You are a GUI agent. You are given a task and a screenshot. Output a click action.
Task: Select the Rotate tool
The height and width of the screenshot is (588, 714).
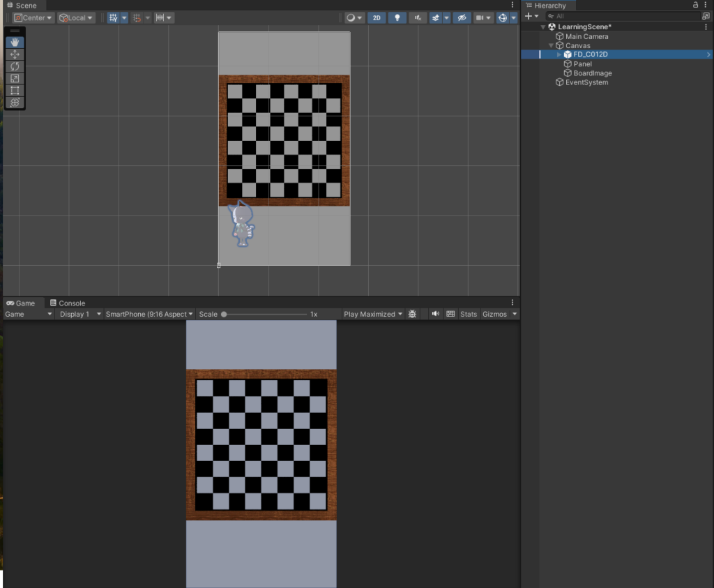(x=15, y=66)
